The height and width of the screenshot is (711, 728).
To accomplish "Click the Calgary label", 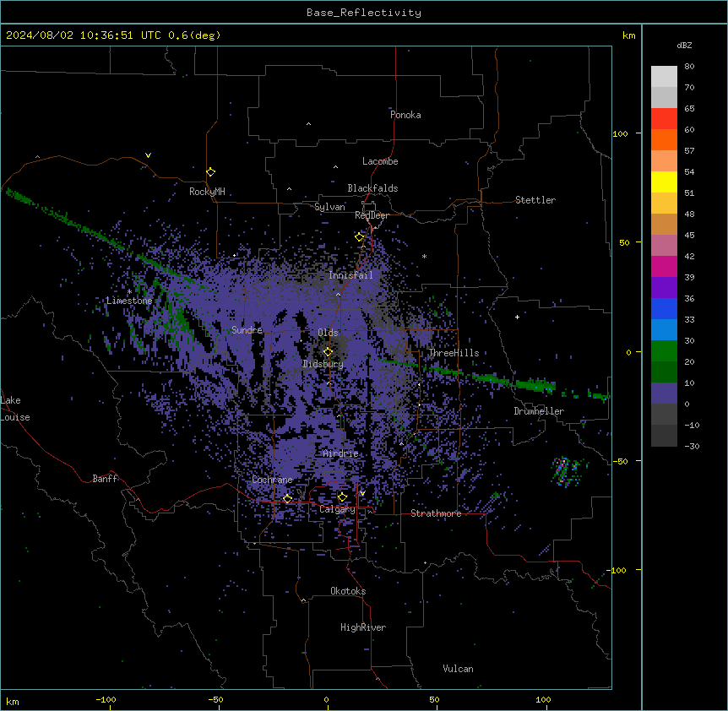I will (x=337, y=509).
